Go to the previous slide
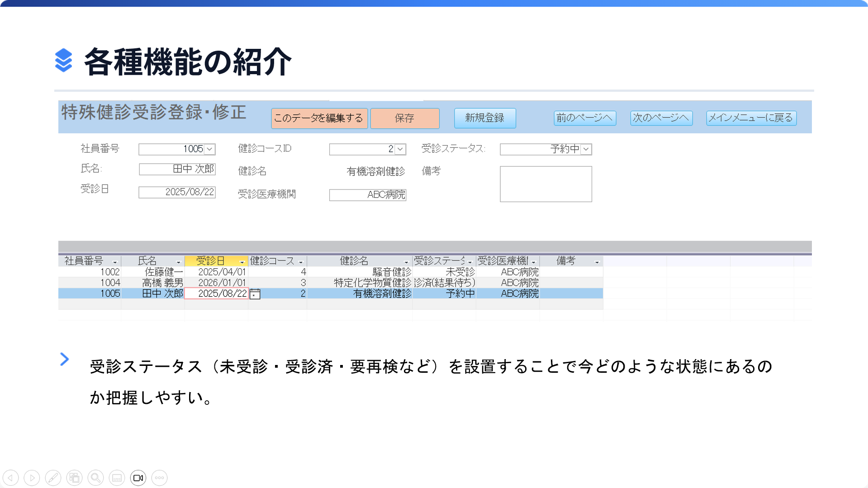868x488 pixels. (x=10, y=478)
